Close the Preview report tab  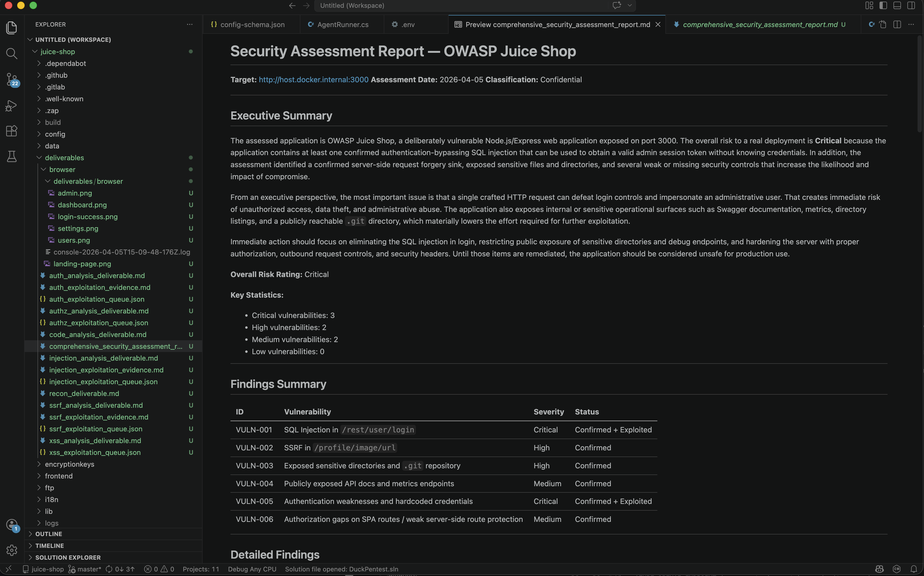click(x=658, y=24)
